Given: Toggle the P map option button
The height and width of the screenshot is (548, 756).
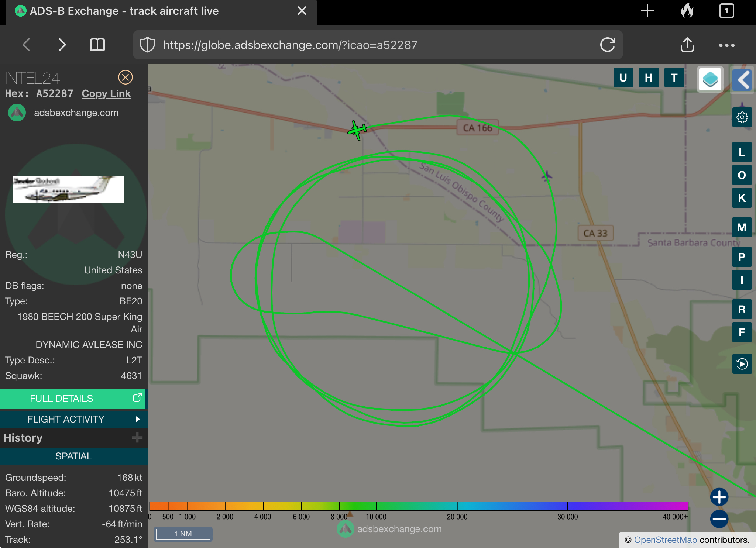Looking at the screenshot, I should (742, 257).
